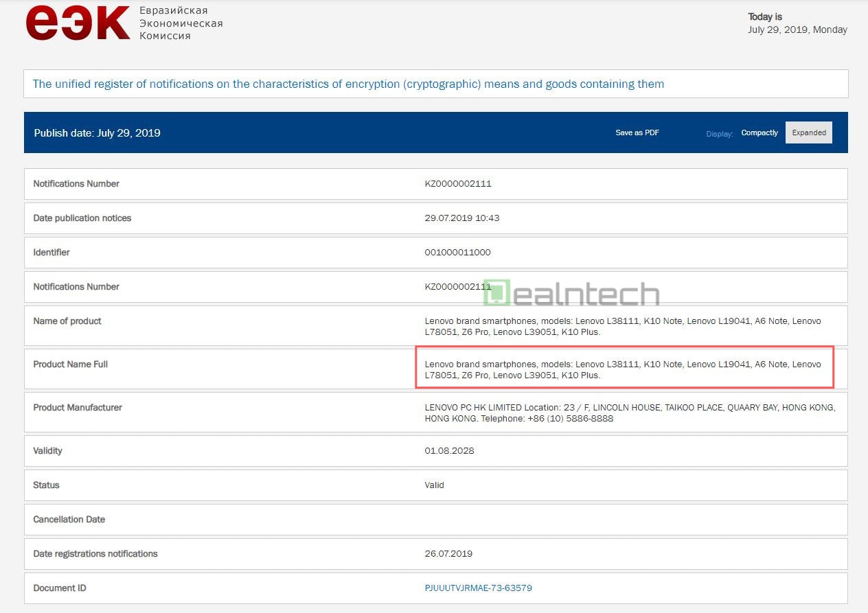Screen dimensions: 868x613
Task: Open the unified register of notifications title link
Action: click(x=348, y=84)
